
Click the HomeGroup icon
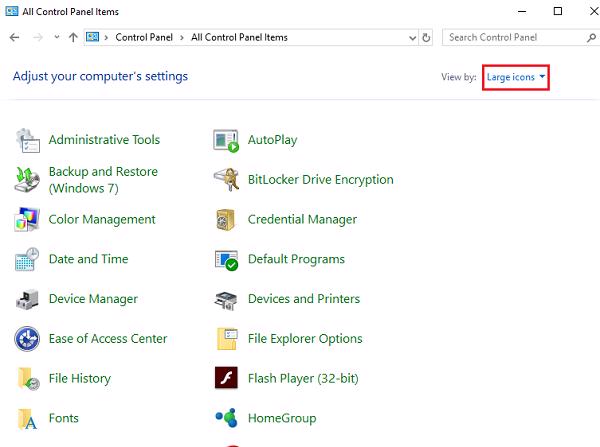(x=227, y=418)
